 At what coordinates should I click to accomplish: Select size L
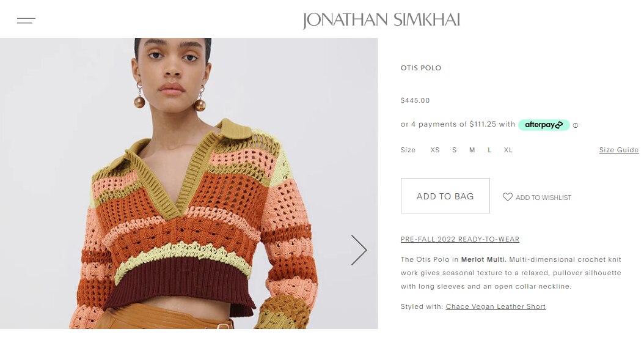coord(489,150)
